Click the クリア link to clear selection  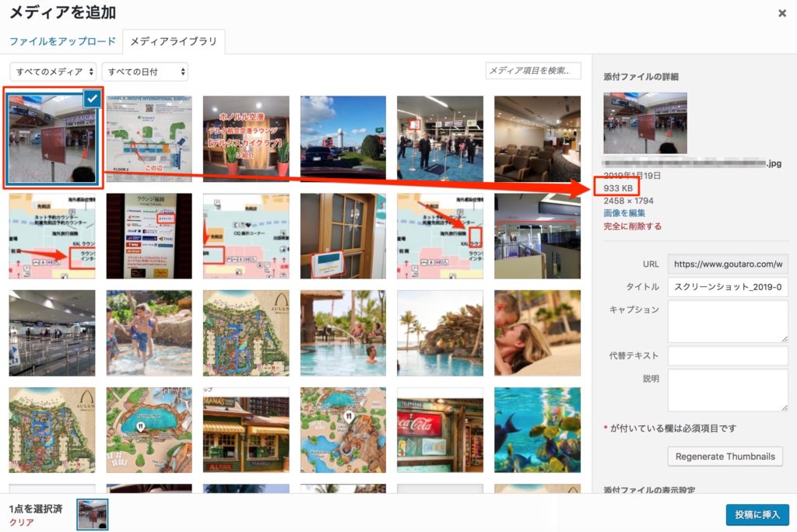[x=21, y=523]
